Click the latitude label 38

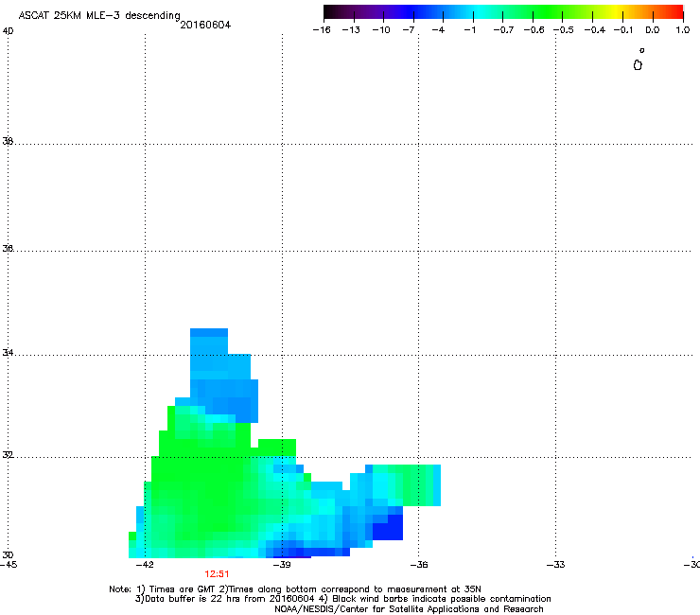8,141
